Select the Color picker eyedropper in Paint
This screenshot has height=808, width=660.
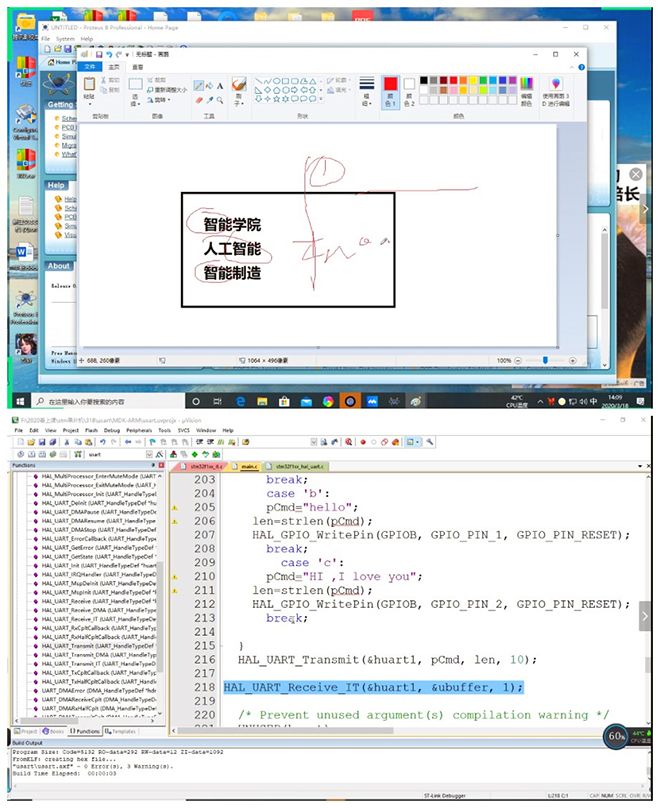(209, 100)
